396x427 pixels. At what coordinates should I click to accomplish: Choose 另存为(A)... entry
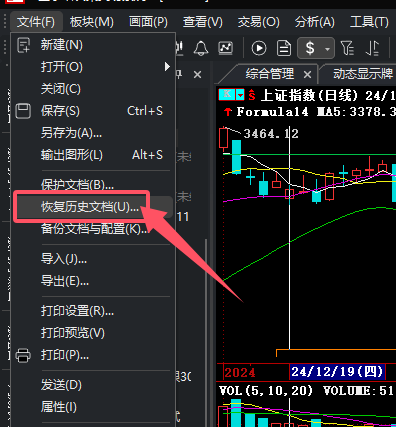point(93,133)
